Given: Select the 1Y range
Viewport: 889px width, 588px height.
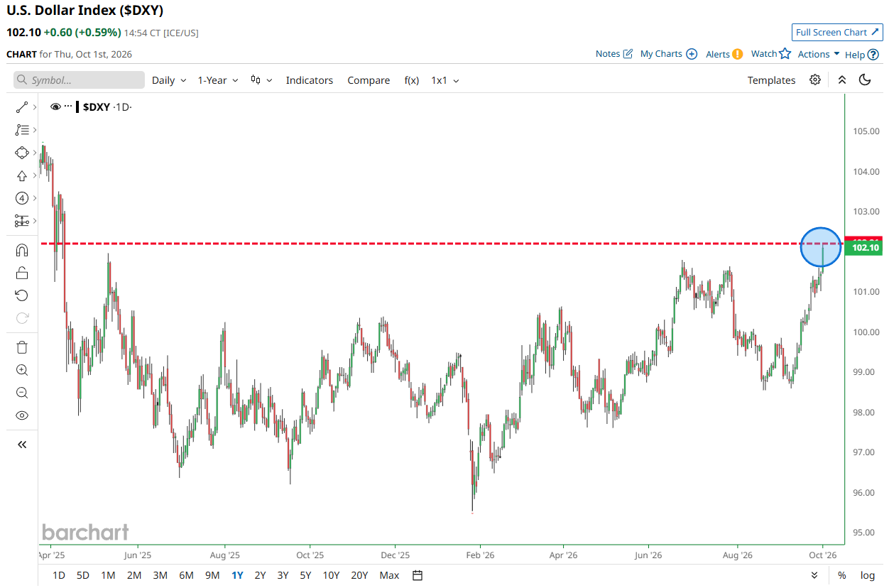Looking at the screenshot, I should [x=237, y=575].
